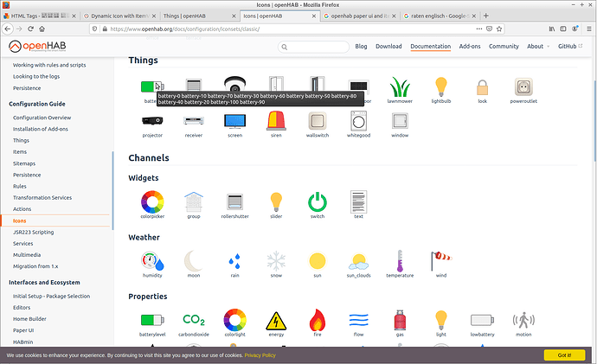Click the openHAB logo
Viewport: 597px width, 364px height.
coord(37,46)
